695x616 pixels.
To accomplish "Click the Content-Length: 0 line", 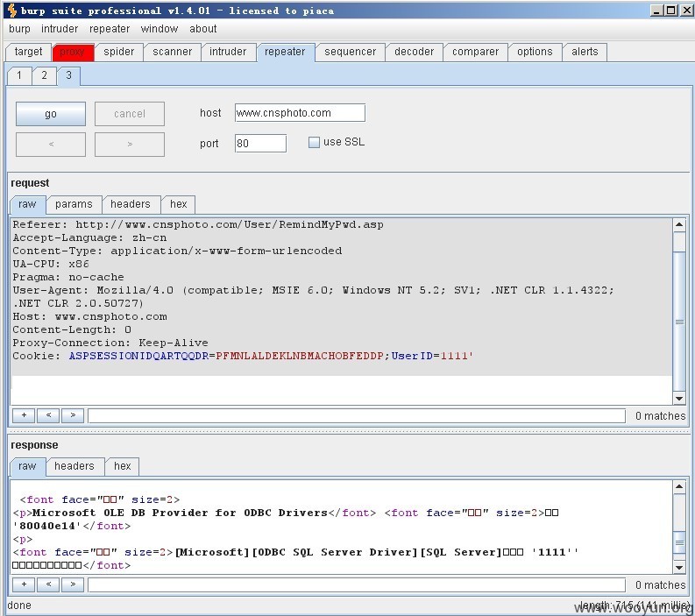I will (x=72, y=329).
